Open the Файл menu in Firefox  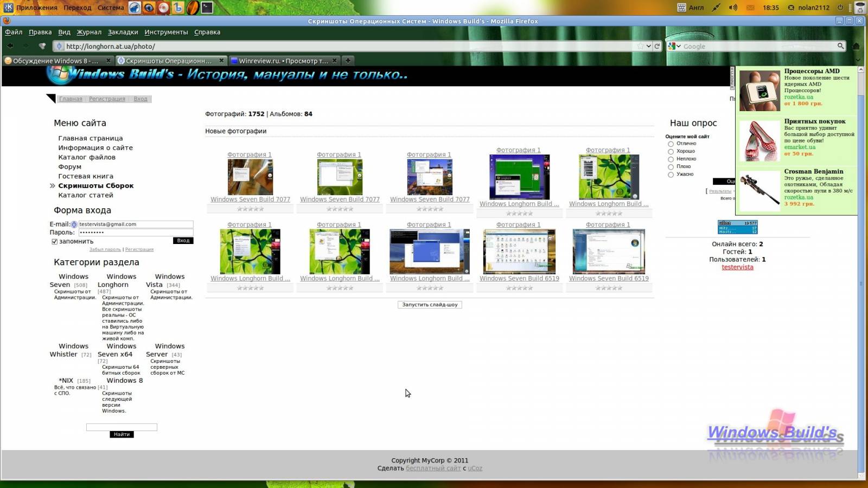pos(14,32)
